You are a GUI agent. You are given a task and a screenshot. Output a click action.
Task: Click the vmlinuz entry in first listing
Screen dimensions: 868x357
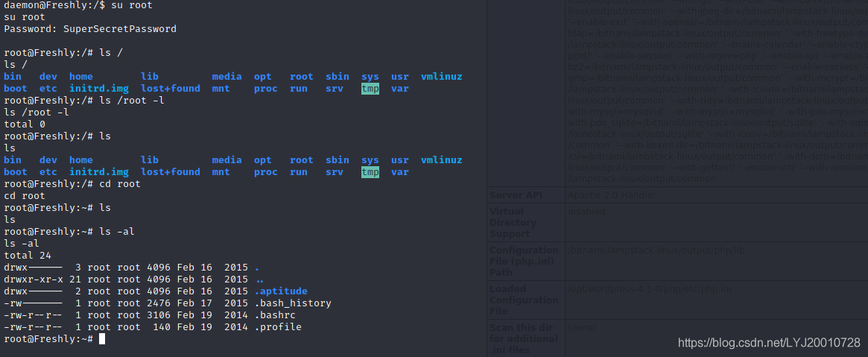[441, 77]
